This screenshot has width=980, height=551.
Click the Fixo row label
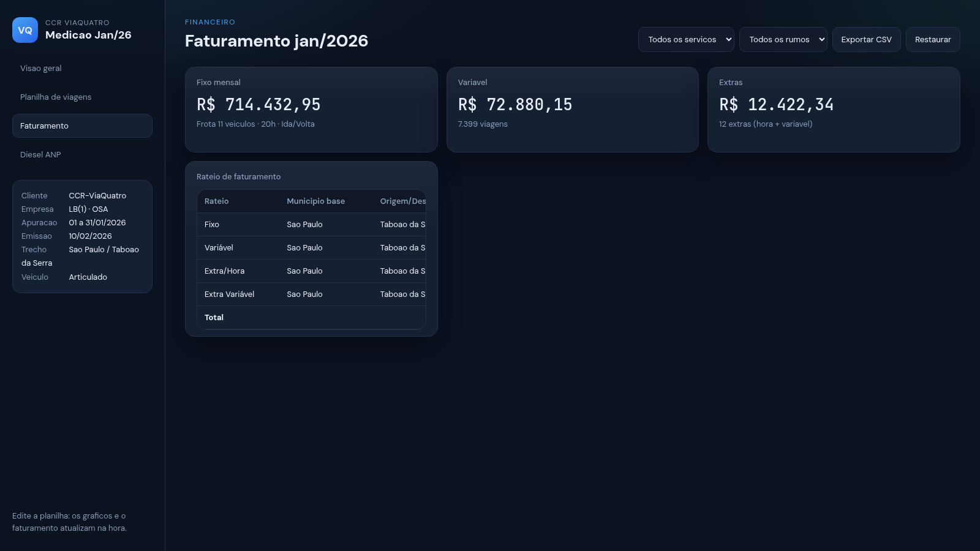coord(211,225)
